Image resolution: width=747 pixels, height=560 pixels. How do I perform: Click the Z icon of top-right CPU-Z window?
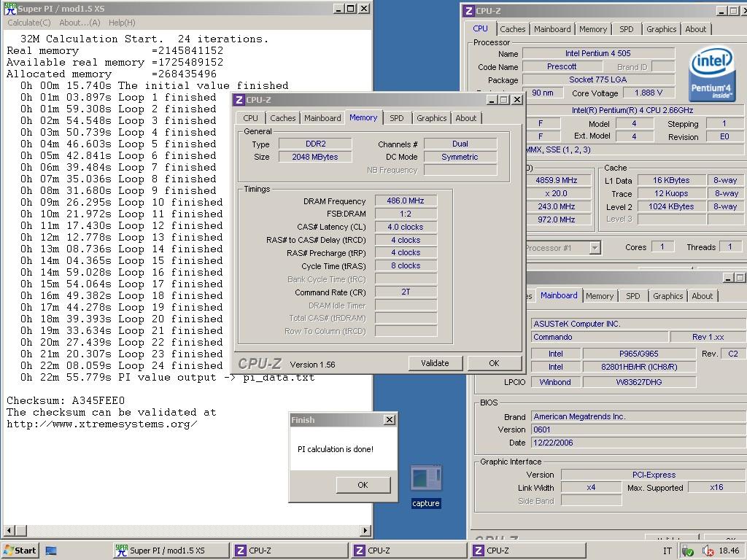(x=469, y=11)
